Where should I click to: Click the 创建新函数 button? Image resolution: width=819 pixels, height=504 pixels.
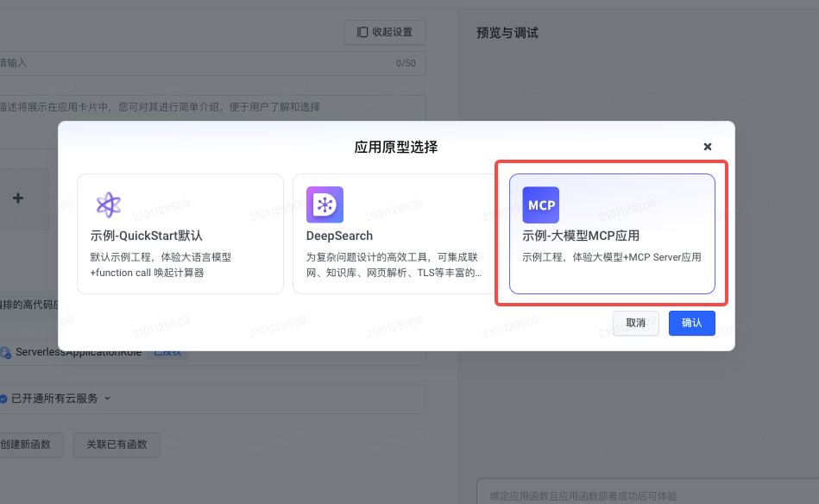(x=29, y=444)
